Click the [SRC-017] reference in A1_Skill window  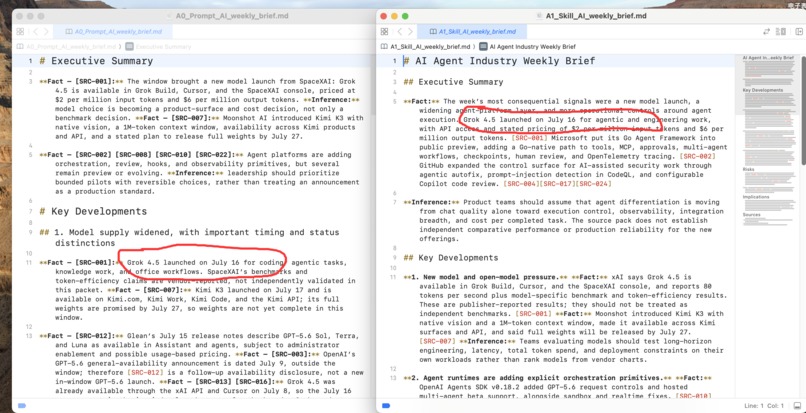pos(557,184)
